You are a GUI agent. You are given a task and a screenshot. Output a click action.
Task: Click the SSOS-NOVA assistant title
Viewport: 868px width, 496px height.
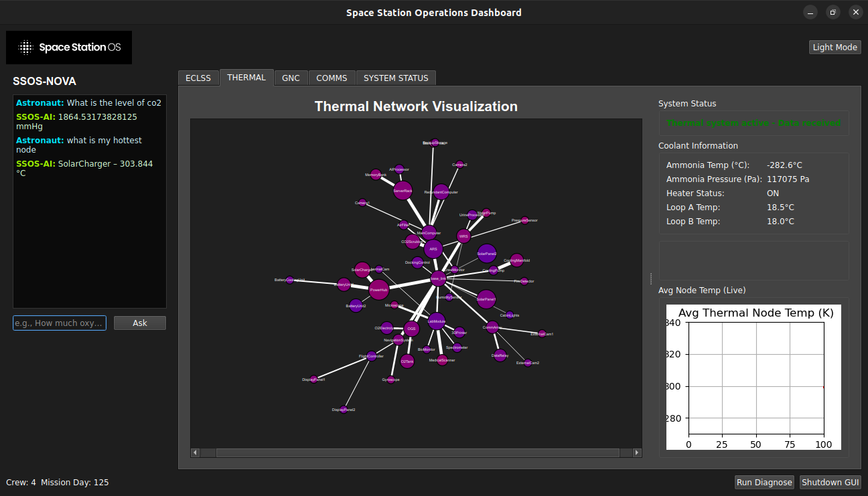pyautogui.click(x=44, y=82)
